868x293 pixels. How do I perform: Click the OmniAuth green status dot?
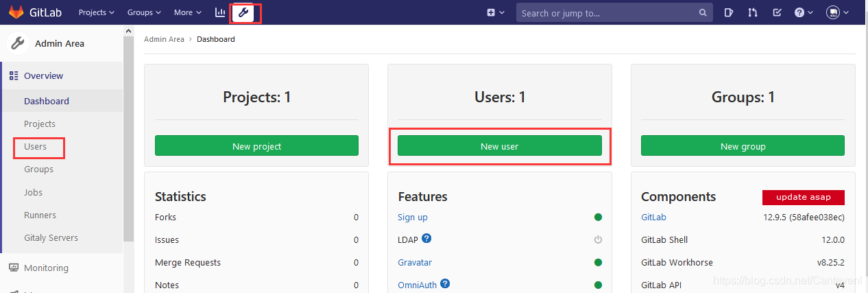coord(598,285)
